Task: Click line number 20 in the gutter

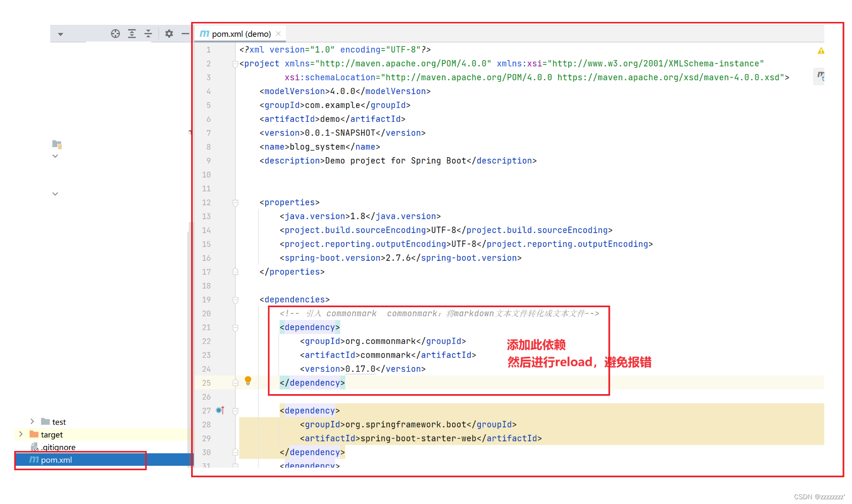Action: (x=206, y=314)
